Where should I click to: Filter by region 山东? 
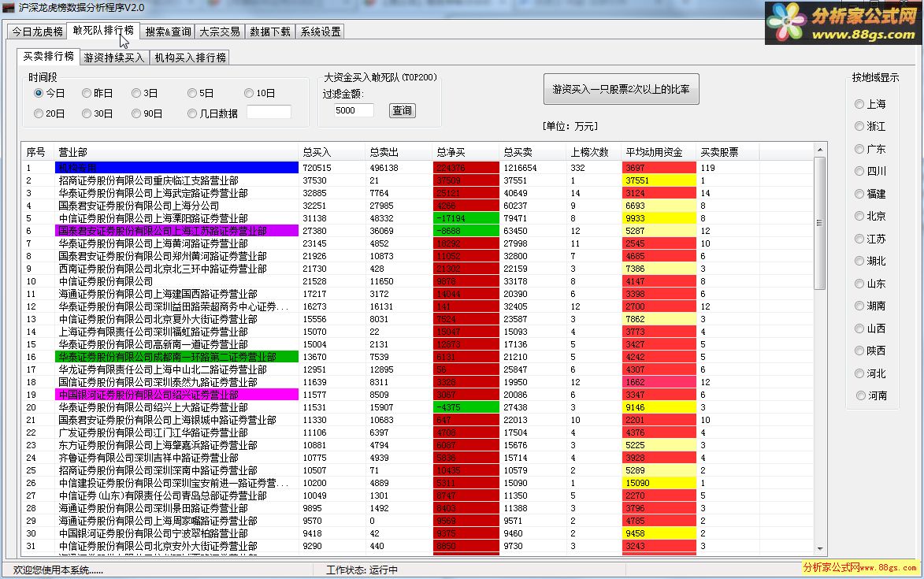pyautogui.click(x=870, y=284)
